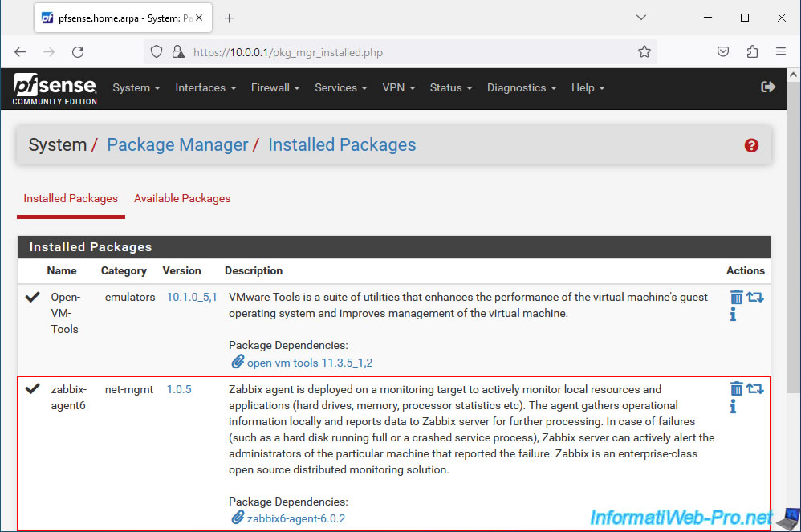
Task: Click the scrollbar up arrow
Action: (x=793, y=75)
